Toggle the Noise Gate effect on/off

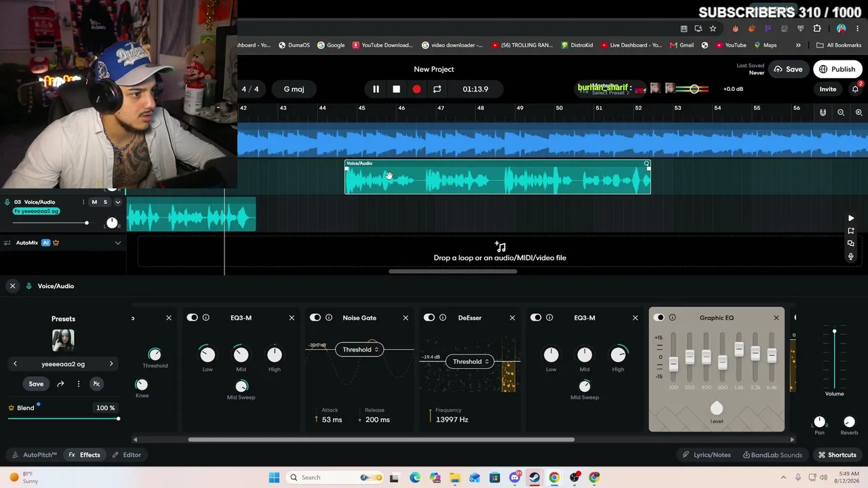315,317
